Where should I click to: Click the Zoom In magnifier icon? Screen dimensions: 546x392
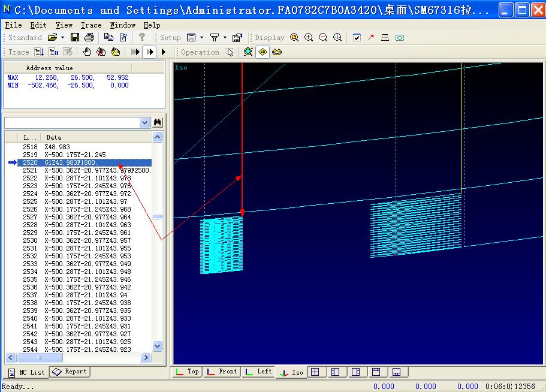309,37
